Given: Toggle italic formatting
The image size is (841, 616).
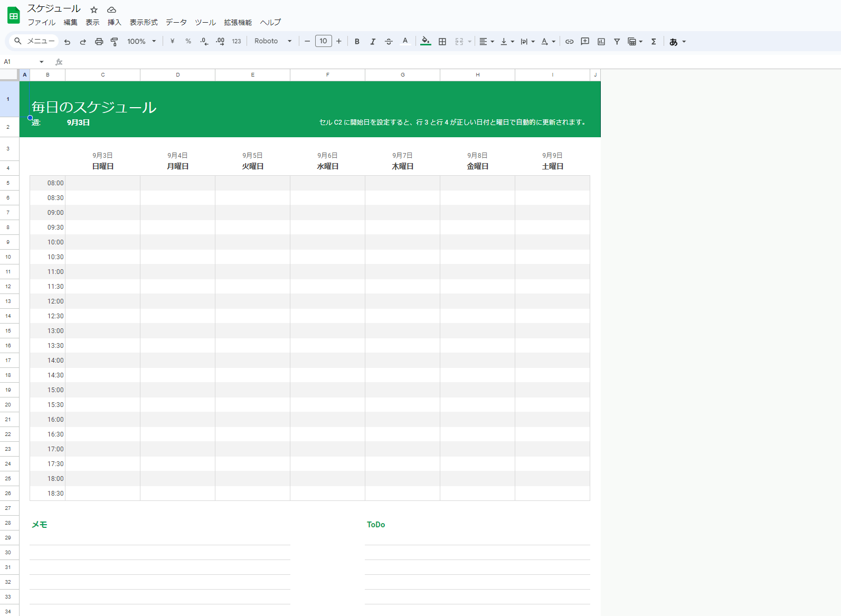Looking at the screenshot, I should [373, 42].
